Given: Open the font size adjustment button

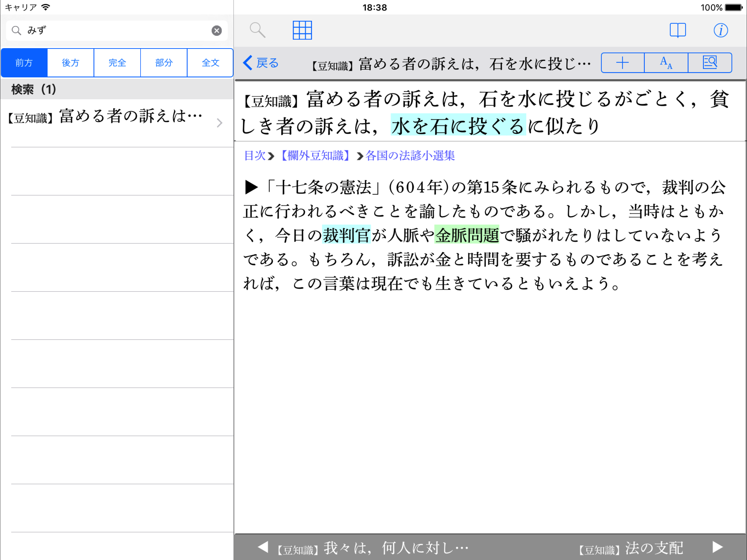Looking at the screenshot, I should tap(666, 63).
